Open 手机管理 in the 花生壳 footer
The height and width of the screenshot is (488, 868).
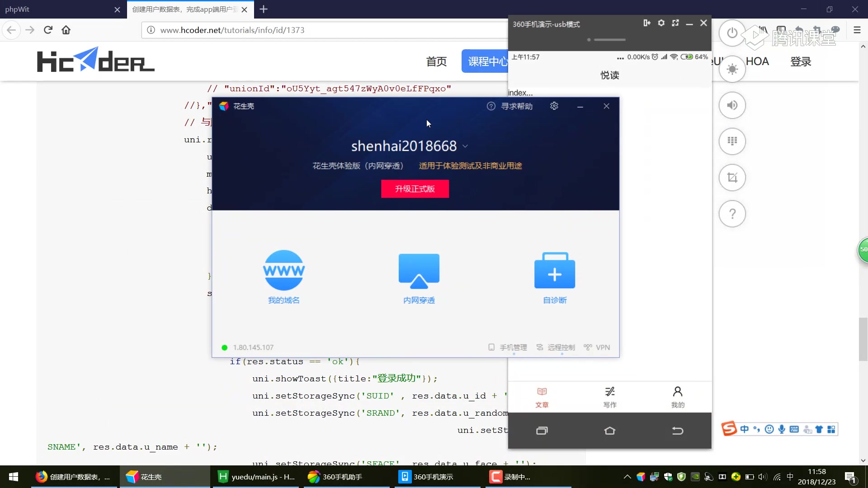point(508,347)
